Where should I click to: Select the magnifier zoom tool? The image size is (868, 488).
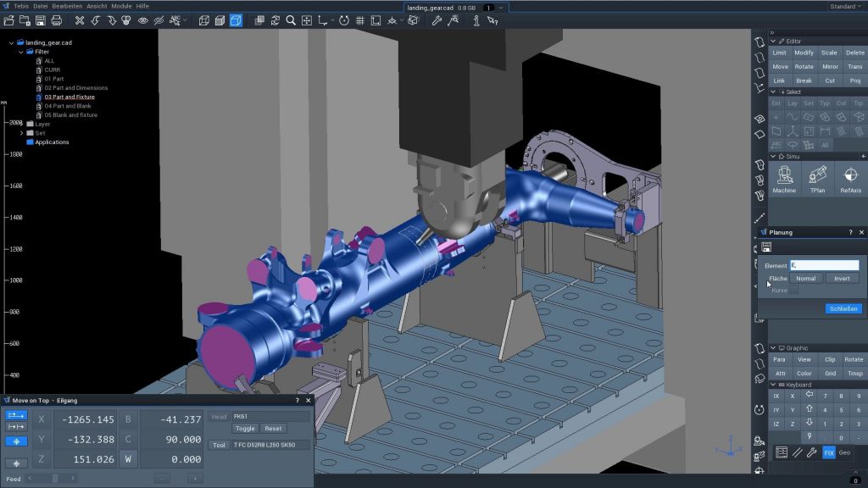coord(291,19)
